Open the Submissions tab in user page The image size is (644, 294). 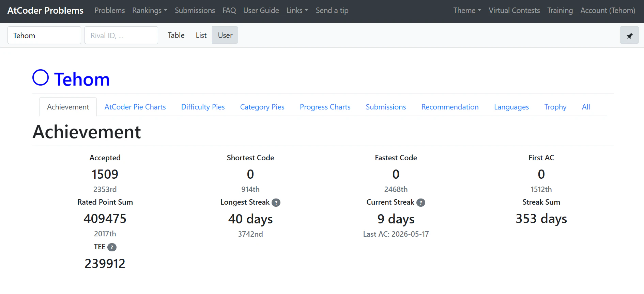tap(386, 107)
